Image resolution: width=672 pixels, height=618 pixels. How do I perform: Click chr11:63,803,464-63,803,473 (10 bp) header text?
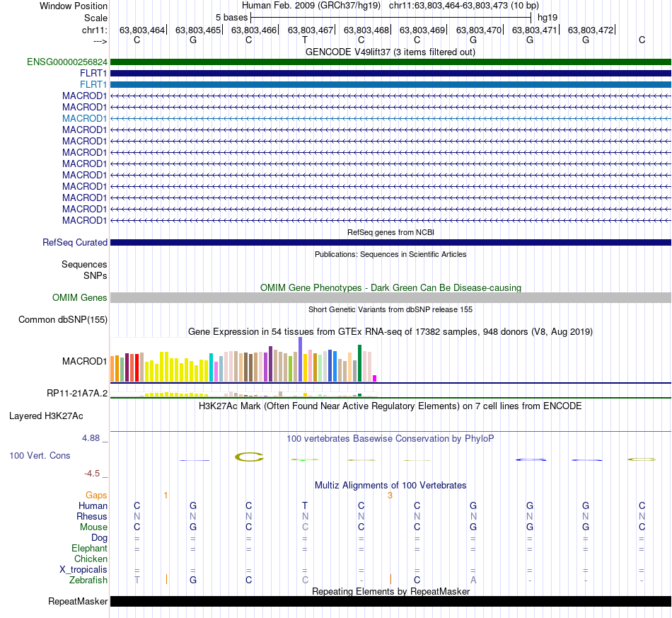(x=464, y=6)
